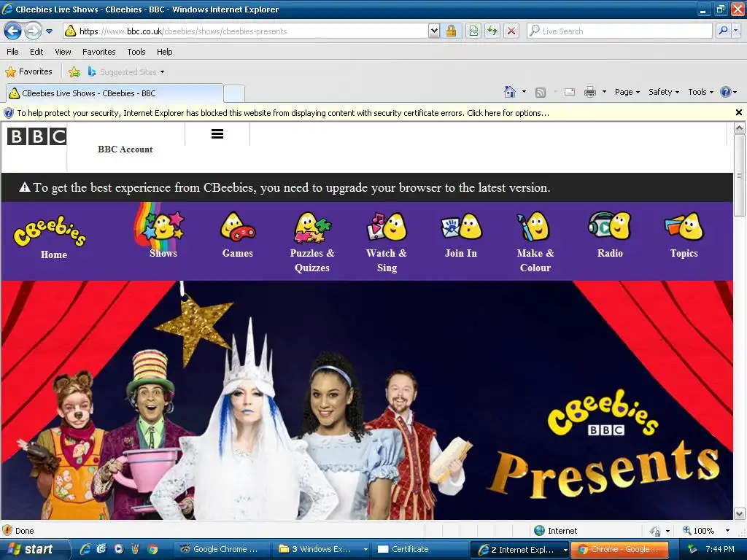Open the recent pages dropdown arrow
The image size is (747, 560).
tap(49, 31)
